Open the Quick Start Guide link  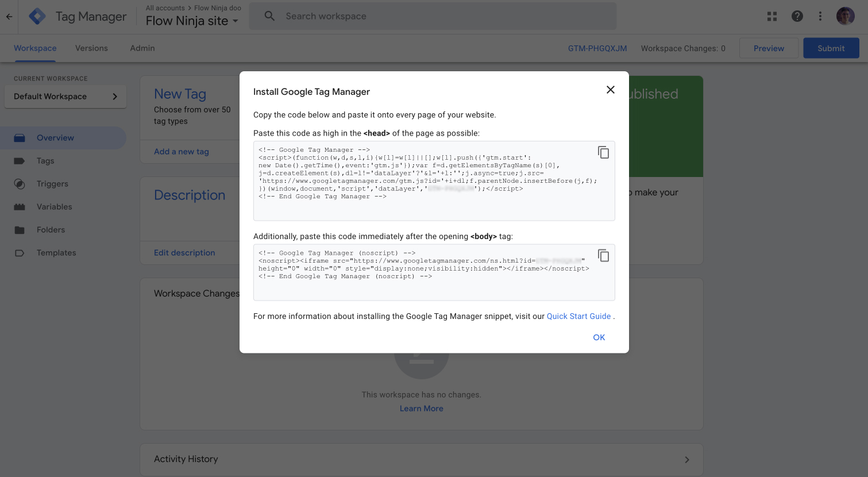point(578,316)
